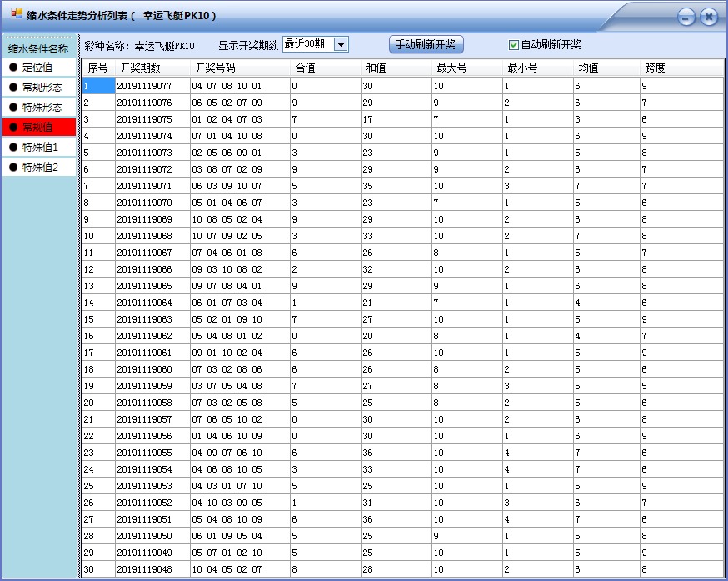Disable the 自动刷新开奖 checkbox
728x581 pixels.
click(x=515, y=44)
